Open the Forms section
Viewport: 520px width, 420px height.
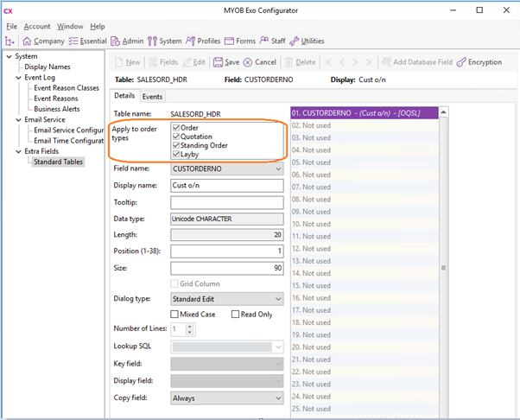coord(240,41)
